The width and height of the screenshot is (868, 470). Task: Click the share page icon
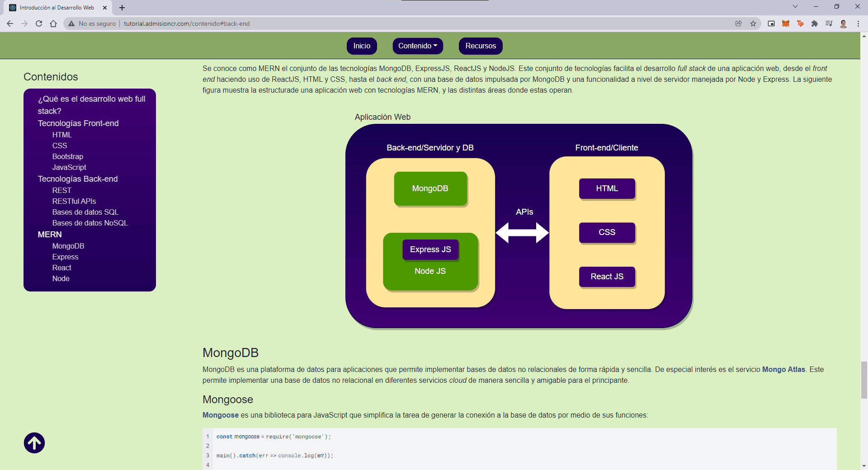[739, 23]
